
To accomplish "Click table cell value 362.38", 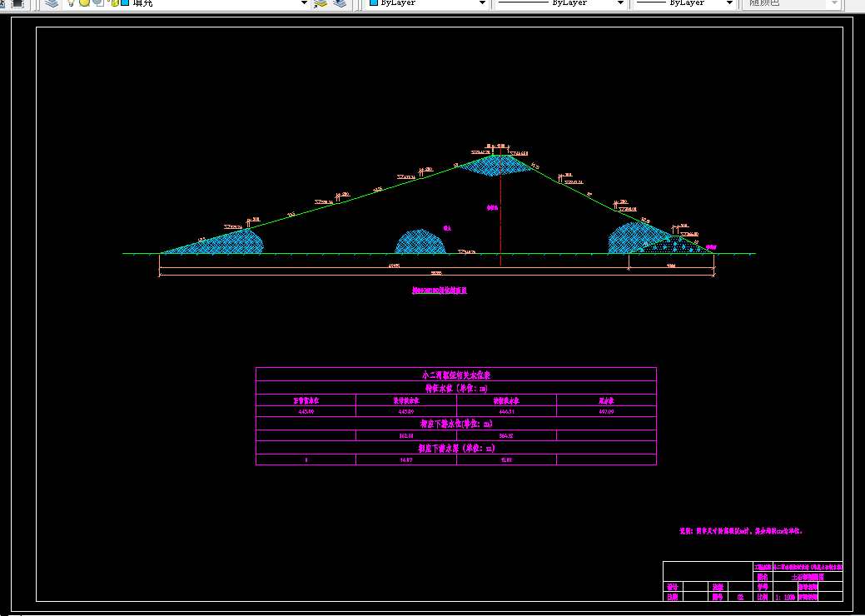I will pyautogui.click(x=406, y=435).
